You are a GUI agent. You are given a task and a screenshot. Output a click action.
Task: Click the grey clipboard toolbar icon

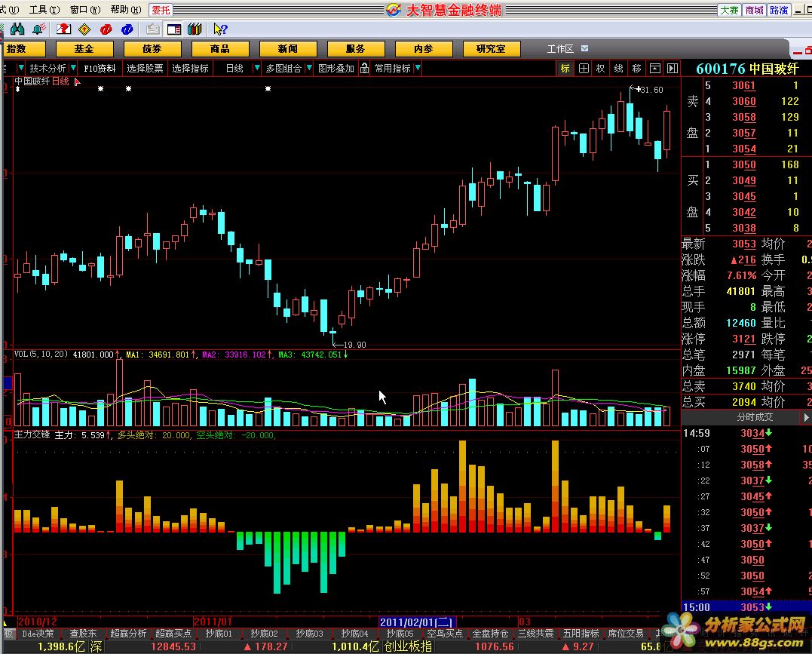(152, 29)
